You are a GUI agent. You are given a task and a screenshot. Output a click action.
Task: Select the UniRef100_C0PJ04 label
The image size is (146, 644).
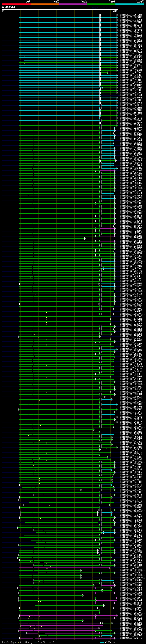pos(131,95)
